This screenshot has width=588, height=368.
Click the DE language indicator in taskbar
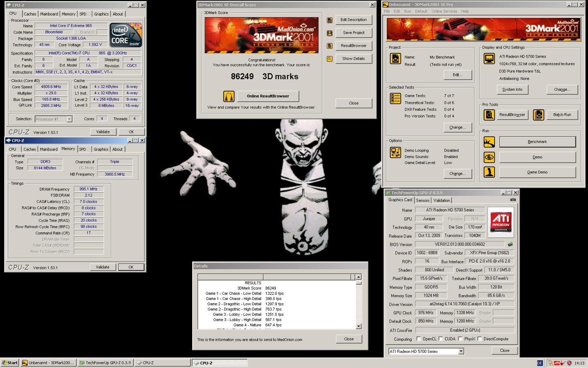(540, 363)
